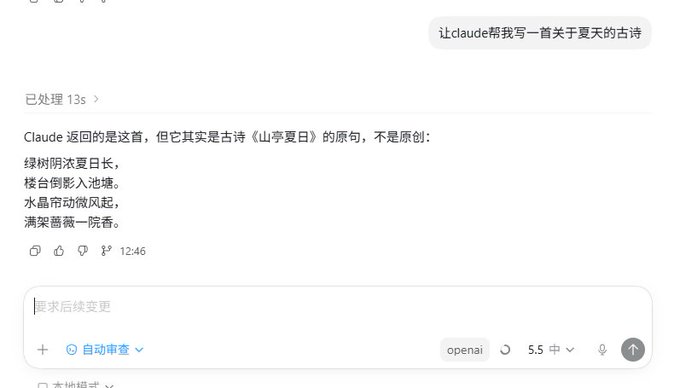The image size is (680, 388).
Task: Expand the chevron beside 本地模式
Action: tap(109, 385)
